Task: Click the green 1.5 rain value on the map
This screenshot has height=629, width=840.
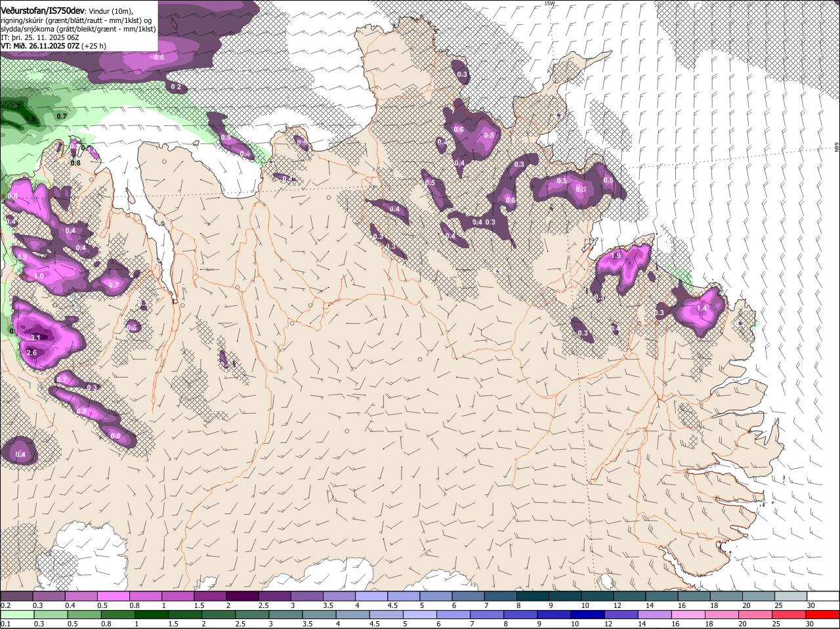Action: coord(31,119)
